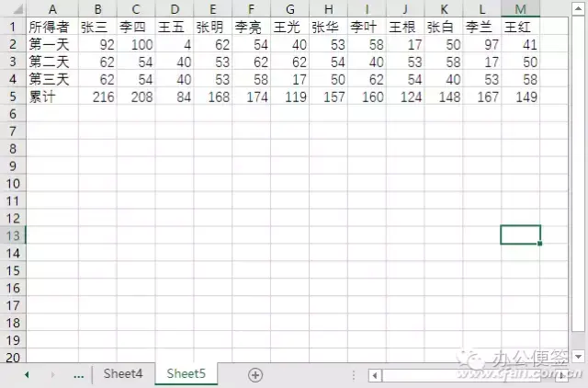The height and width of the screenshot is (388, 588).
Task: Select column M header
Action: [x=521, y=9]
